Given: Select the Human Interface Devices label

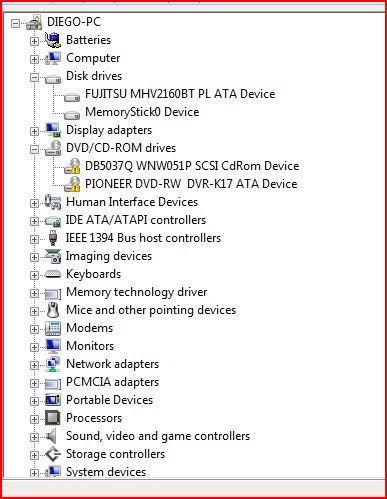Looking at the screenshot, I should tap(132, 202).
